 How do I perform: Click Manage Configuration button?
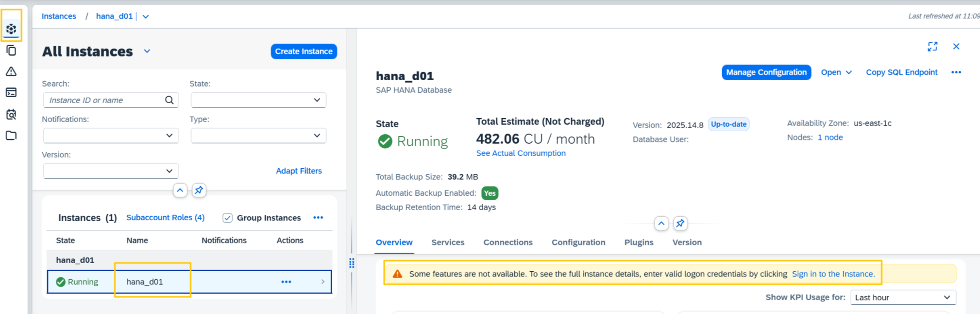[766, 72]
